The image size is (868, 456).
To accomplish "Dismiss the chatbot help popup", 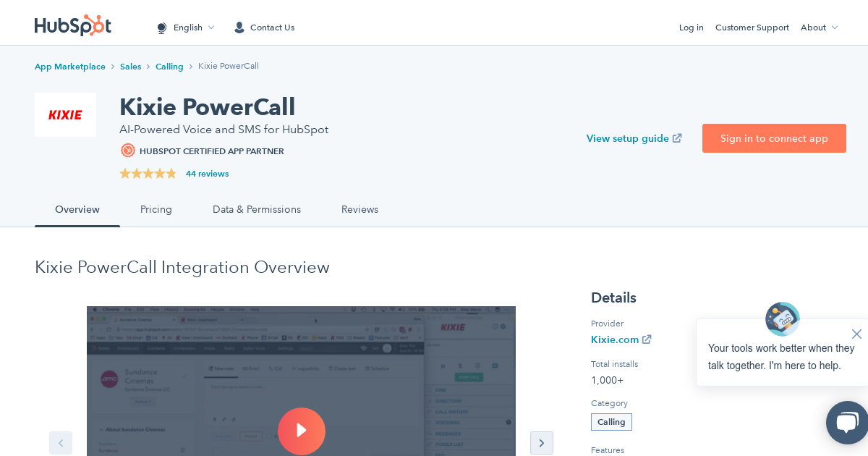I will click(856, 334).
